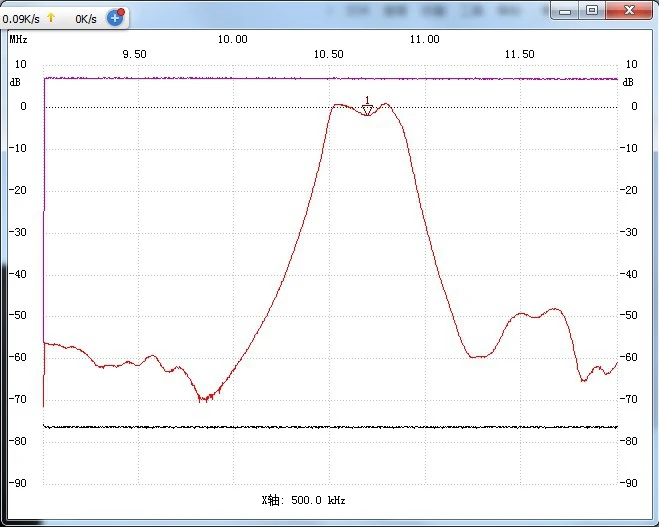Click the MHz axis unit label
The image size is (659, 527).
point(18,40)
